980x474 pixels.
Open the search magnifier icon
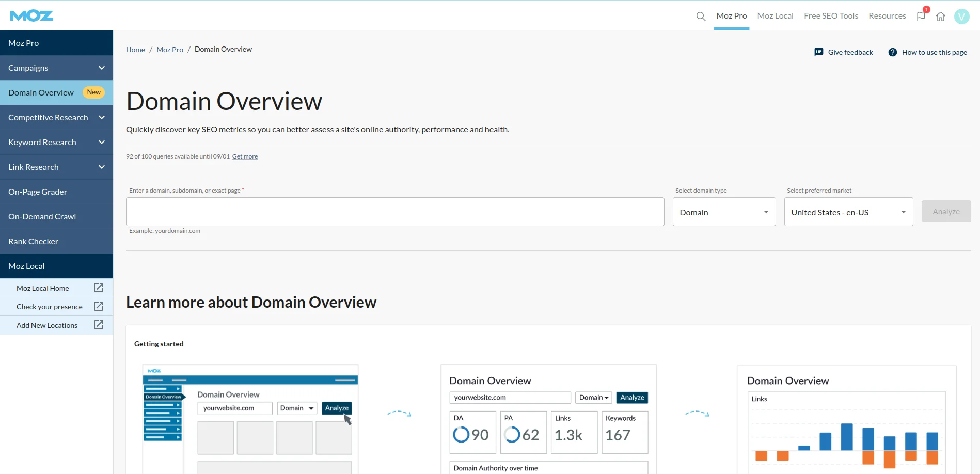tap(701, 17)
